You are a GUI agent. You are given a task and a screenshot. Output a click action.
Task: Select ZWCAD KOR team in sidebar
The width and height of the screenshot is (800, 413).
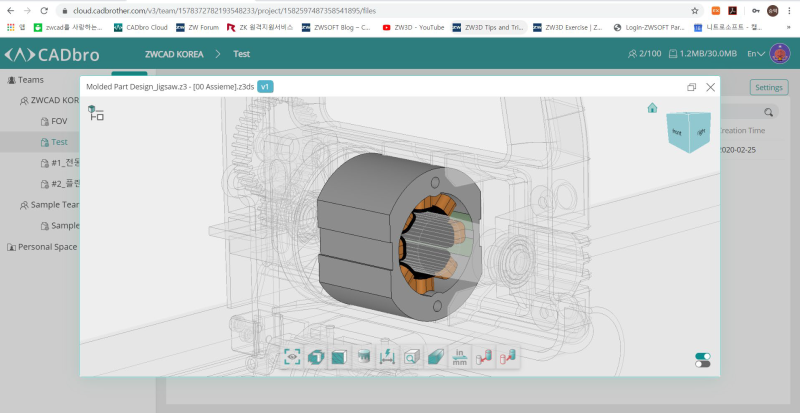pos(49,101)
